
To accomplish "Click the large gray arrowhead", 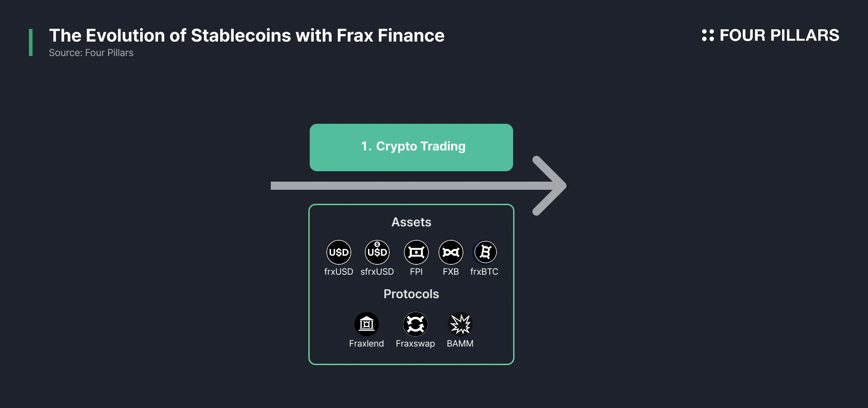I will click(549, 186).
